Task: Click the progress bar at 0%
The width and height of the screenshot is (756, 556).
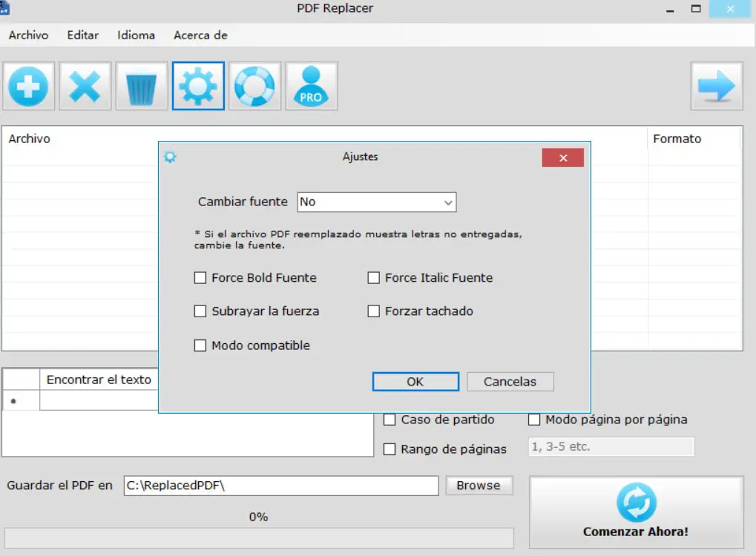Action: [x=260, y=537]
